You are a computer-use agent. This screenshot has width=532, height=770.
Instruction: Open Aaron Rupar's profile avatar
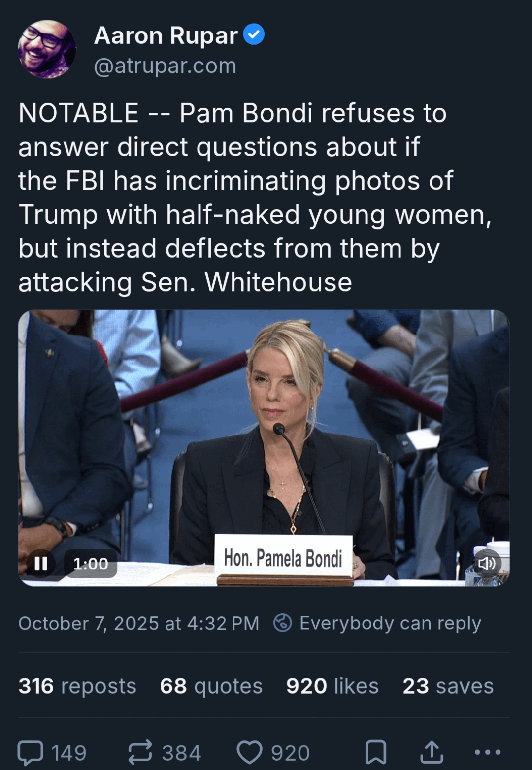pyautogui.click(x=47, y=49)
